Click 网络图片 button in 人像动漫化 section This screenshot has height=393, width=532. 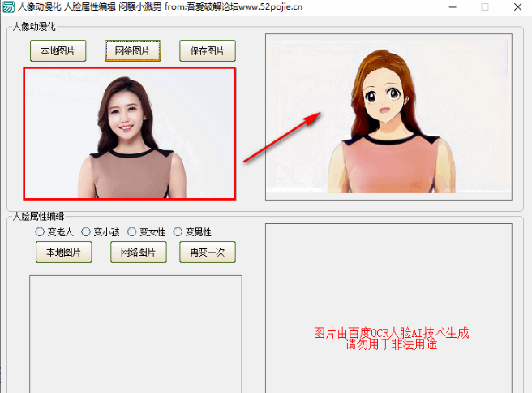coord(133,51)
